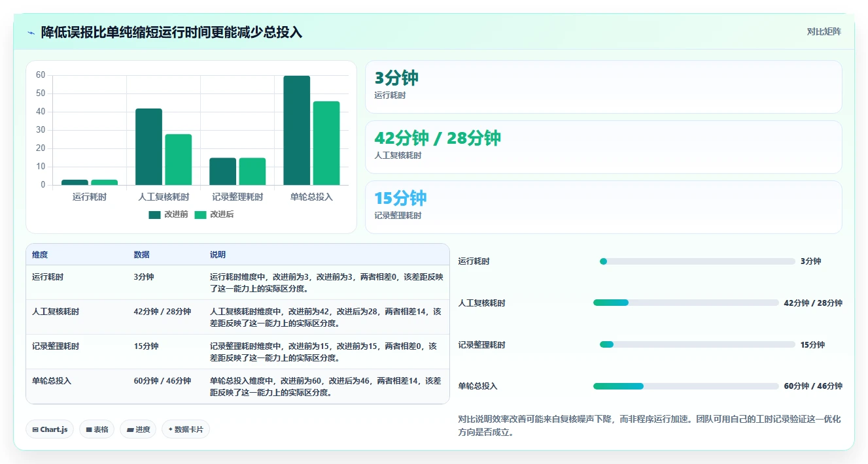Click the 表格 tag chip
The image size is (868, 464).
tap(97, 429)
